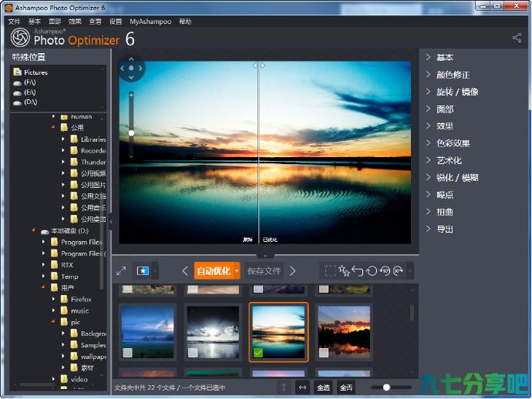Open the 设置 menu
The image size is (532, 399).
116,22
